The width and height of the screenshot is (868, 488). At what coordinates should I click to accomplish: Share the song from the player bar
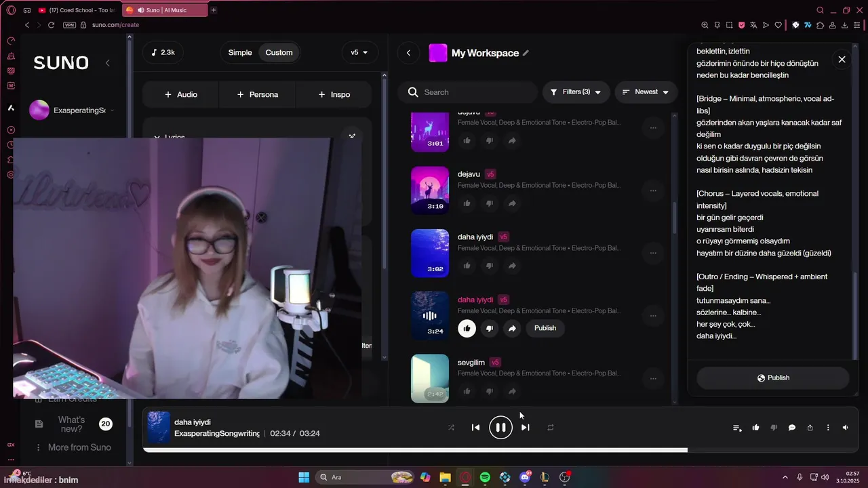point(810,428)
